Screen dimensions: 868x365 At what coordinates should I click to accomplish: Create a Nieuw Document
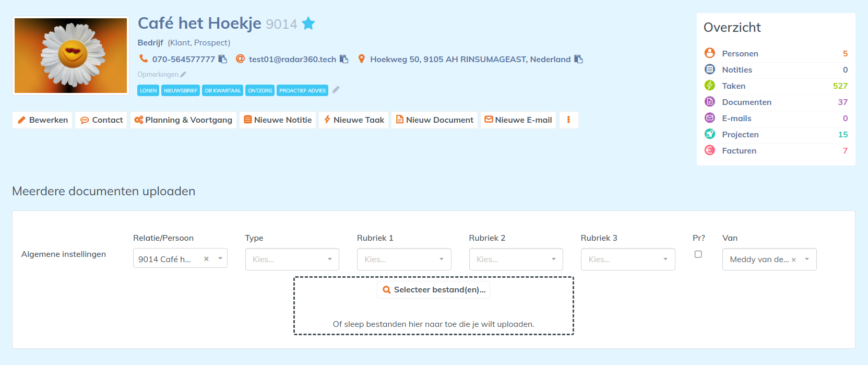click(435, 120)
